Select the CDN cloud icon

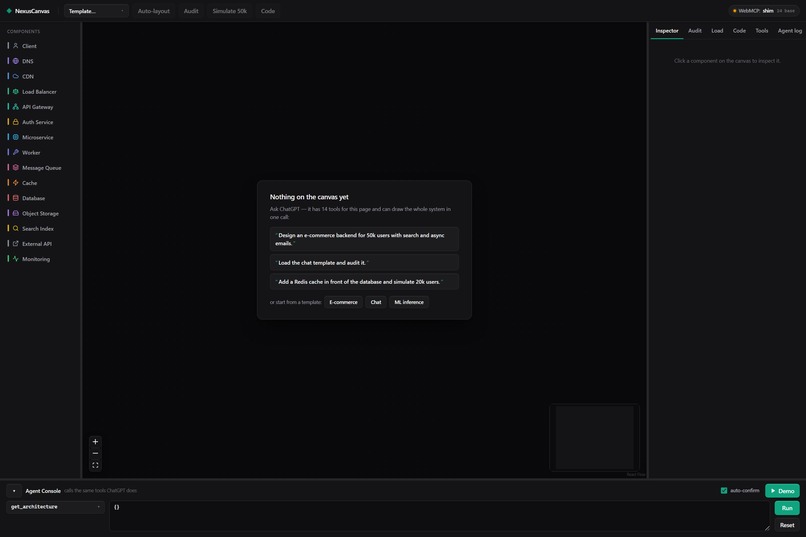15,76
